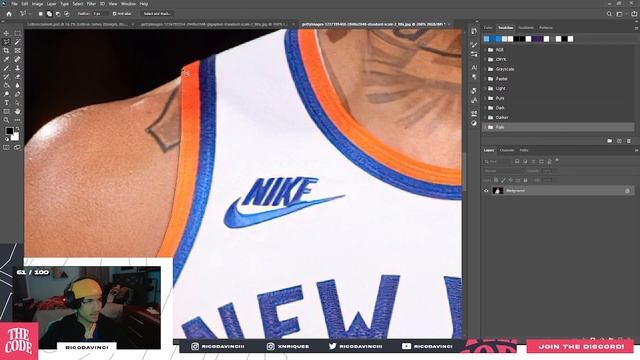Open the Layers panel flyout menu

[636, 150]
